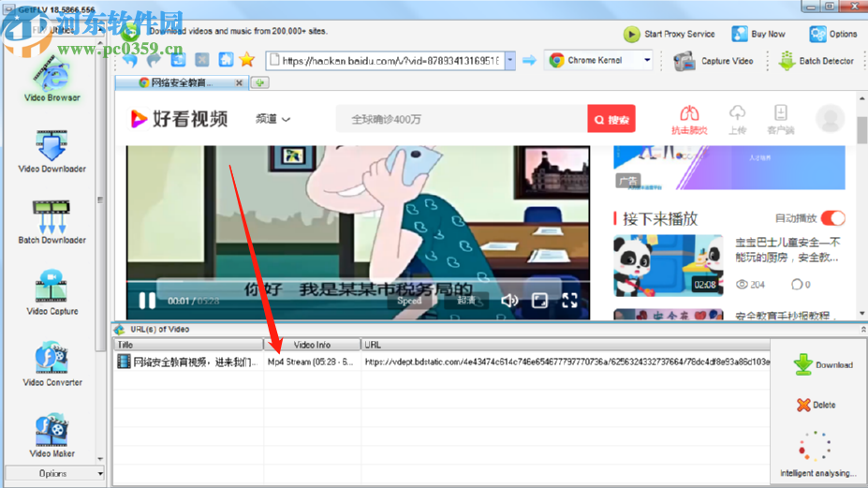Open the 客户端 client download
Viewport: 868px width, 488px height.
[781, 120]
